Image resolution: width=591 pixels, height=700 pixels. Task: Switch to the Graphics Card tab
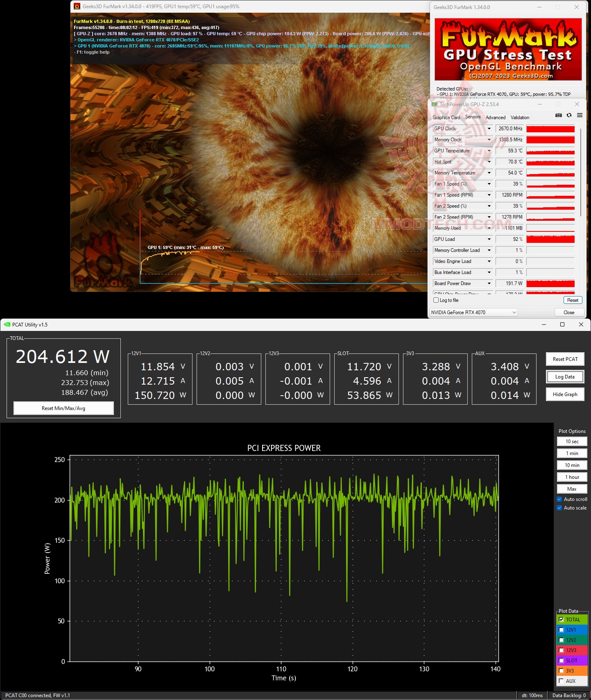pyautogui.click(x=446, y=118)
